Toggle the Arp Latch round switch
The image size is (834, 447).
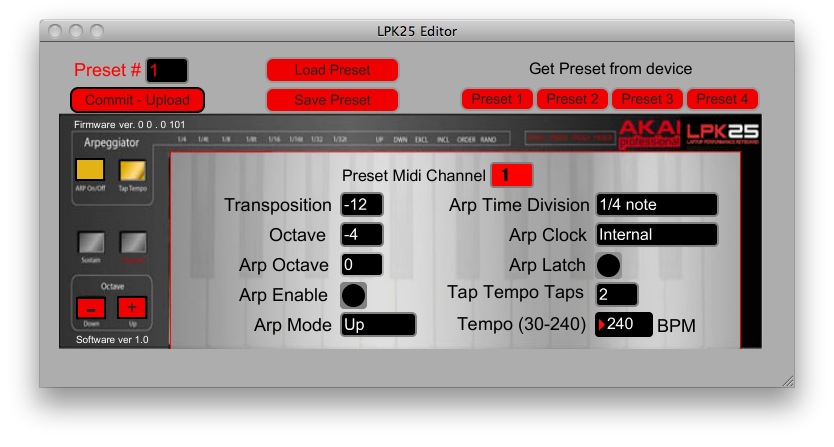point(608,266)
